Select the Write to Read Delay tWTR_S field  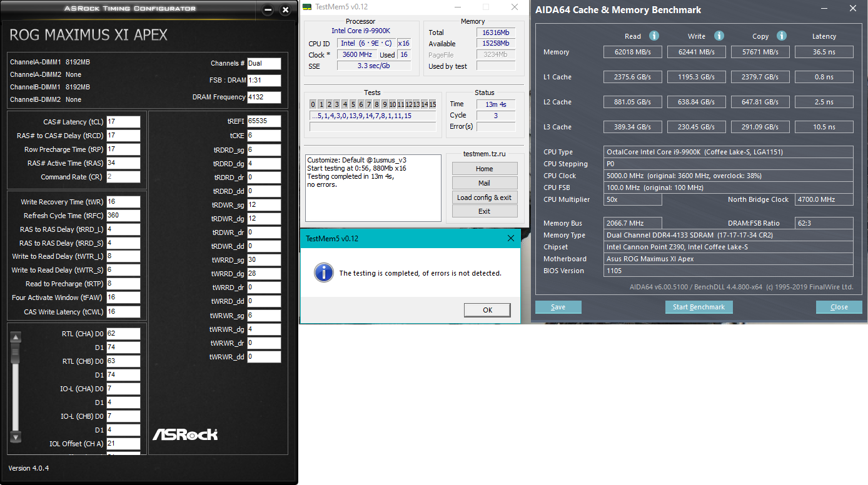123,269
